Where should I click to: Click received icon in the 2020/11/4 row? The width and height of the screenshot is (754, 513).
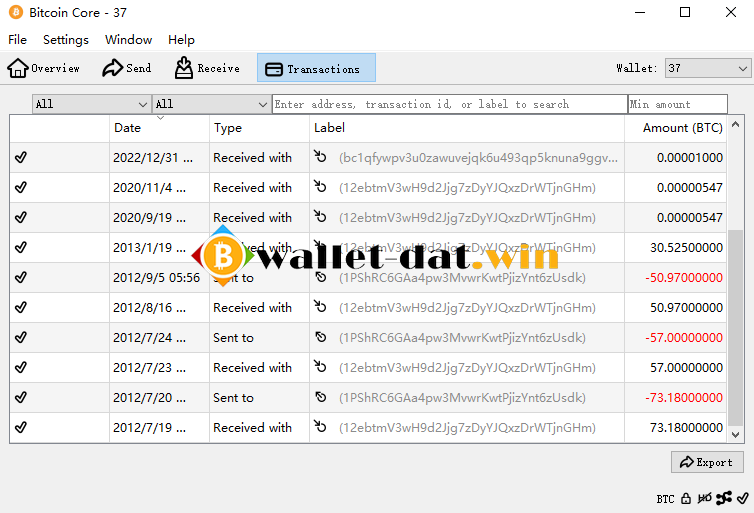pos(320,186)
